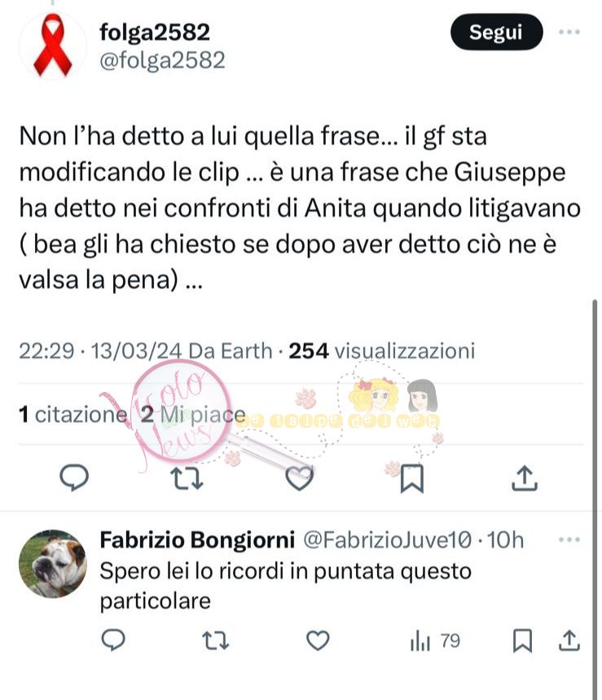Reply to folga2582's main tweet

click(74, 478)
